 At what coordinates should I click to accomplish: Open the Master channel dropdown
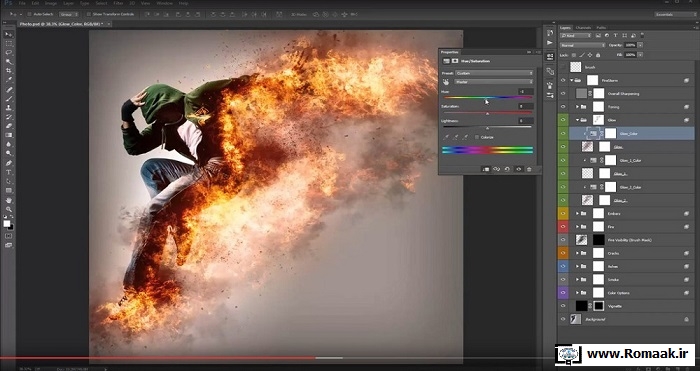[x=494, y=82]
